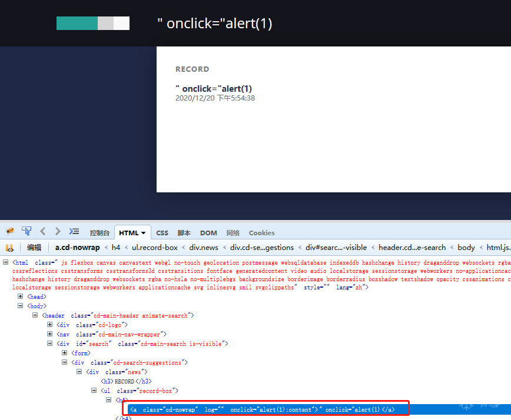Go forward with the right arrow icon
Image resolution: width=511 pixels, height=420 pixels.
point(58,231)
